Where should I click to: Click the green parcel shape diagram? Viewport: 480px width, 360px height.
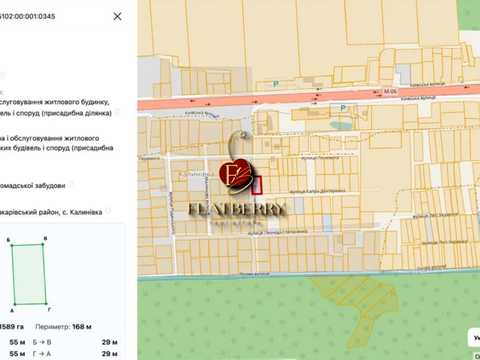click(x=29, y=274)
